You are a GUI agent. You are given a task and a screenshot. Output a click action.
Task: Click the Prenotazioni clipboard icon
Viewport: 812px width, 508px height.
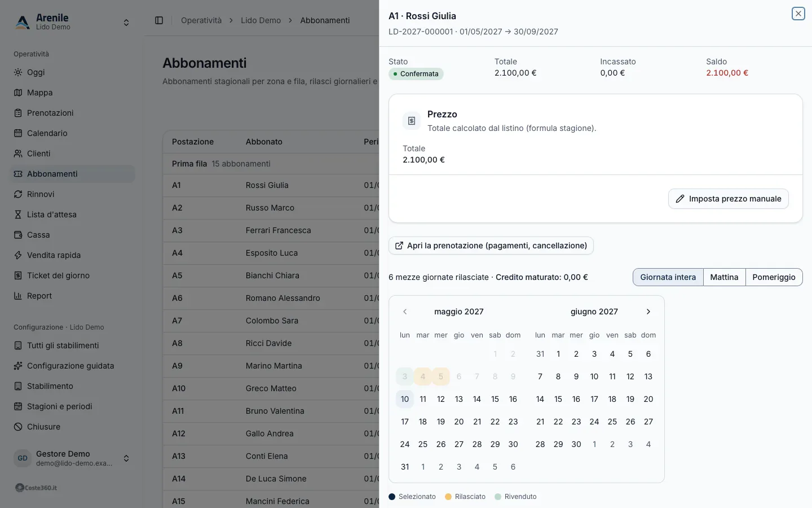tap(18, 113)
